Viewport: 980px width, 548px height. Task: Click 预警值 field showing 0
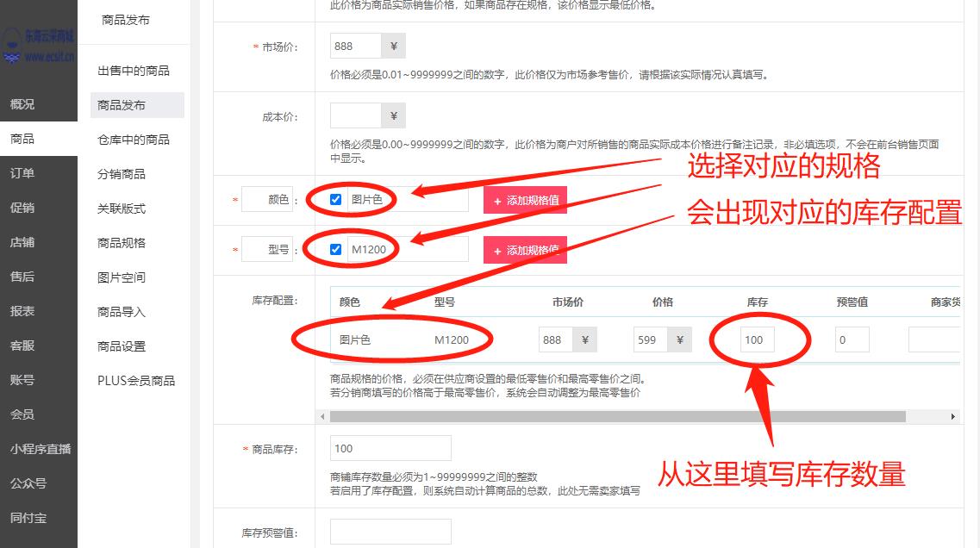(x=852, y=339)
